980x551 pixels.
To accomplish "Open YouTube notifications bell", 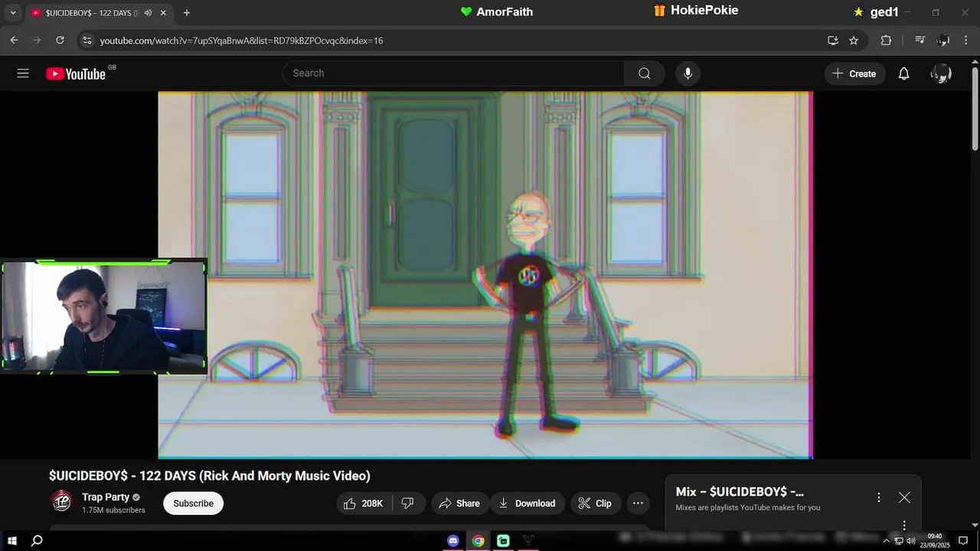I will (x=903, y=73).
